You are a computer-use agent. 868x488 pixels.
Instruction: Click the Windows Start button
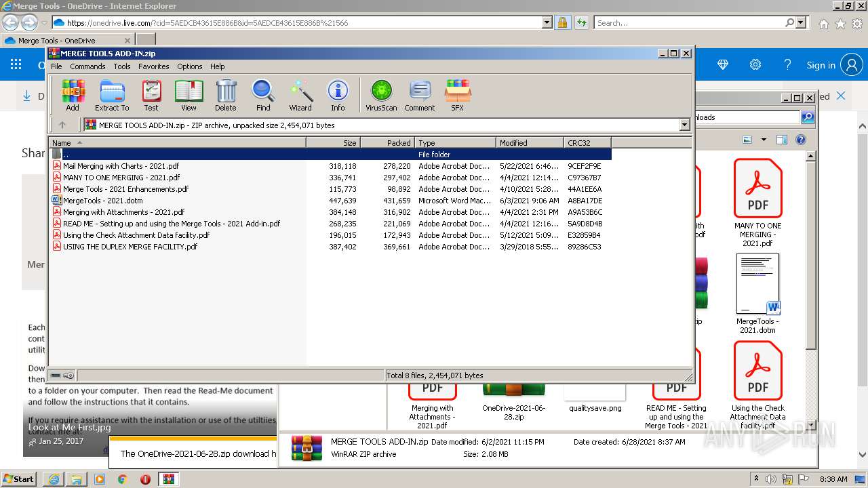(x=20, y=479)
